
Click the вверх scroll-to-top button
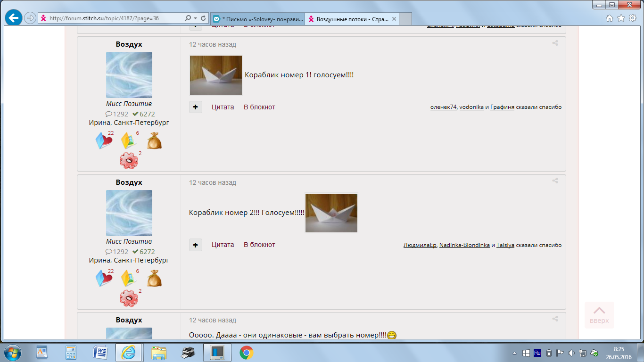point(599,315)
